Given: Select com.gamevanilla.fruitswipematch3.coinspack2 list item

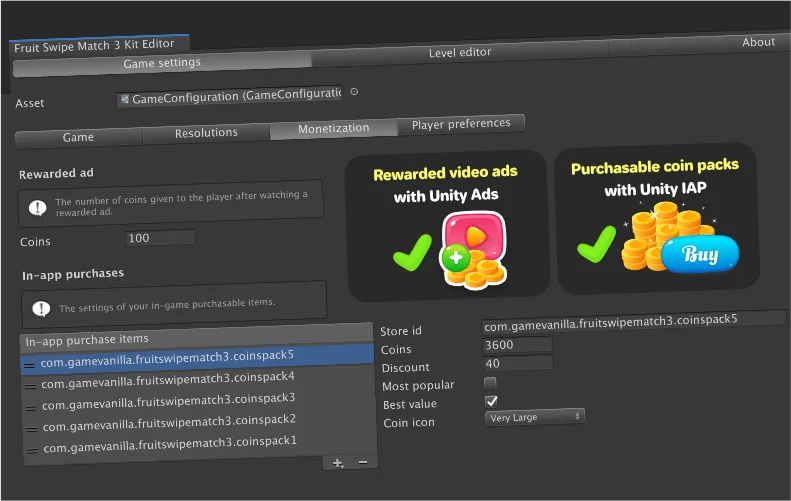Looking at the screenshot, I should click(199, 423).
